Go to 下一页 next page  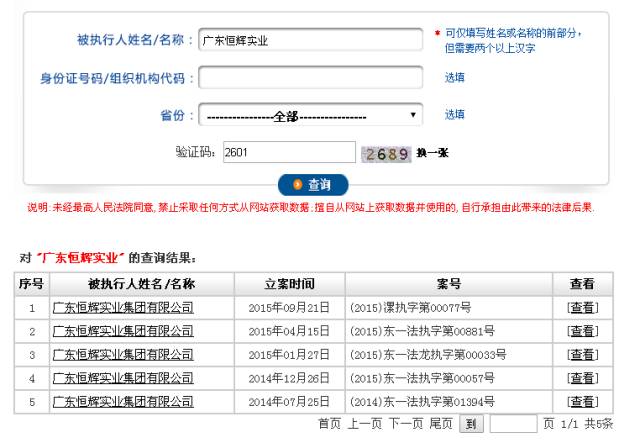pyautogui.click(x=406, y=424)
